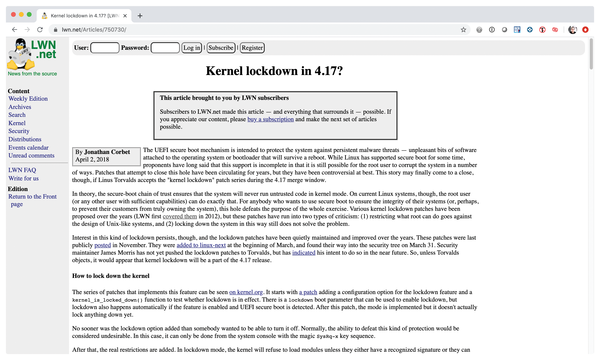Open the Write for us link
This screenshot has height=360, width=600.
pyautogui.click(x=23, y=178)
